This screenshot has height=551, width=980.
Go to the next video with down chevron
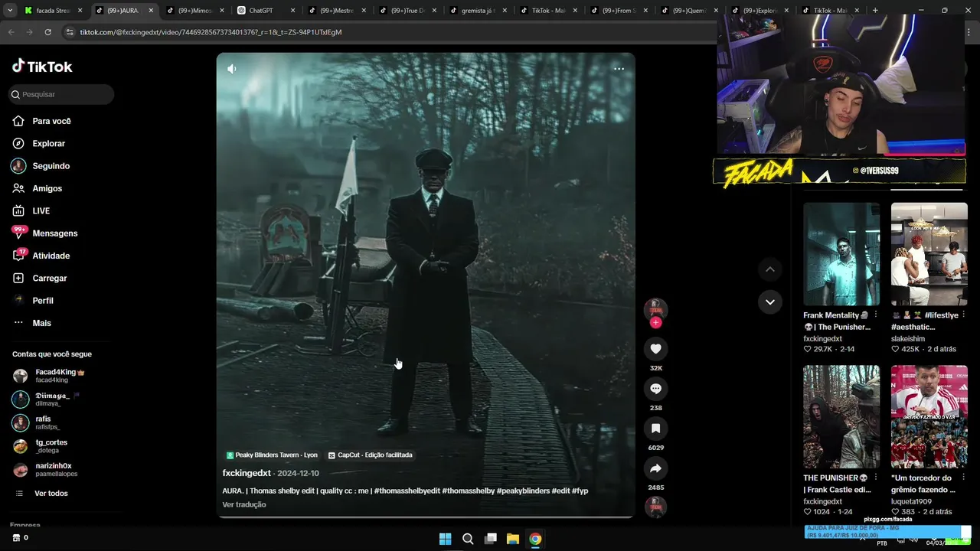coord(770,302)
